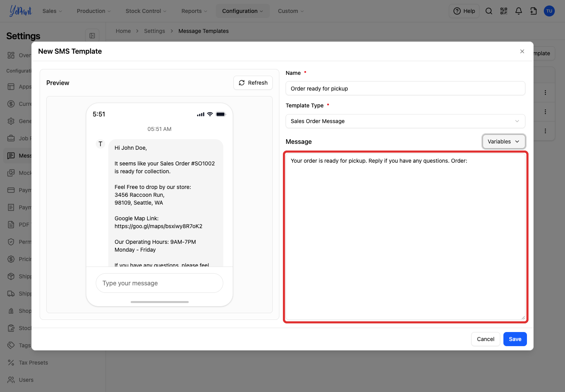Save the new SMS template

coord(515,339)
